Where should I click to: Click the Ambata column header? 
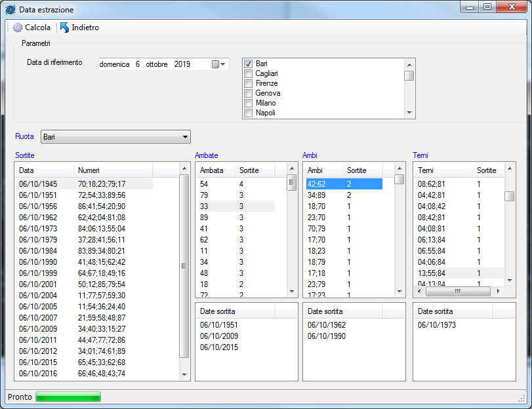[x=216, y=170]
